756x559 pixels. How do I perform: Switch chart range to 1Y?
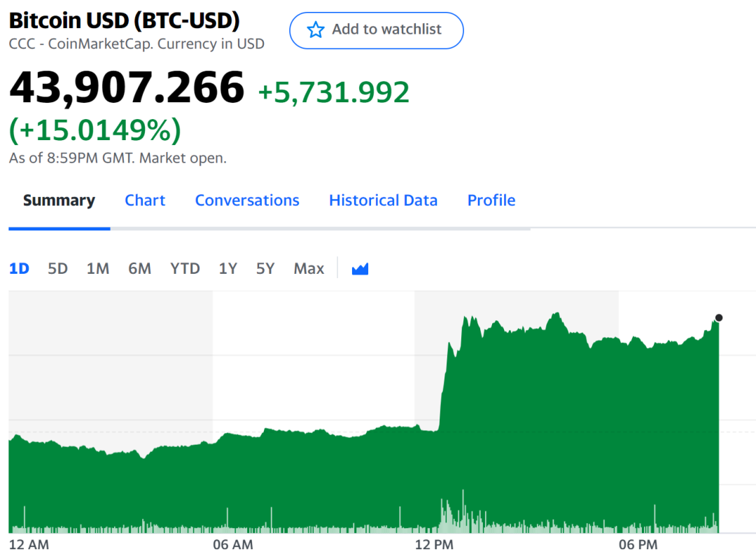(227, 268)
